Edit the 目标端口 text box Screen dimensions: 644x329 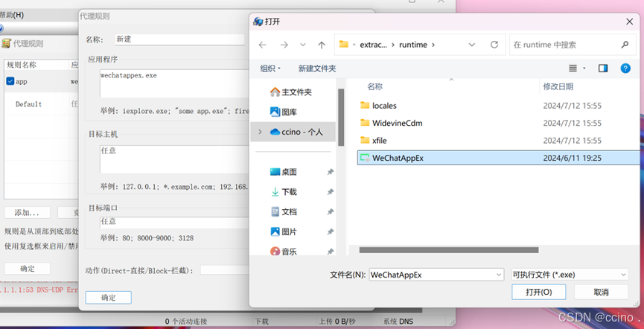pyautogui.click(x=173, y=223)
